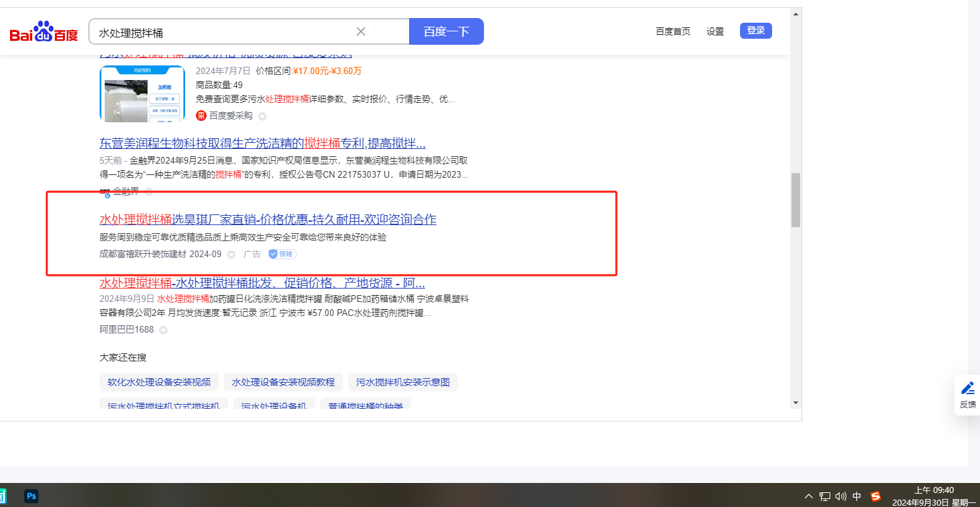Switch input language via 中 indicator
Screen dimensions: 980x507
click(x=857, y=496)
